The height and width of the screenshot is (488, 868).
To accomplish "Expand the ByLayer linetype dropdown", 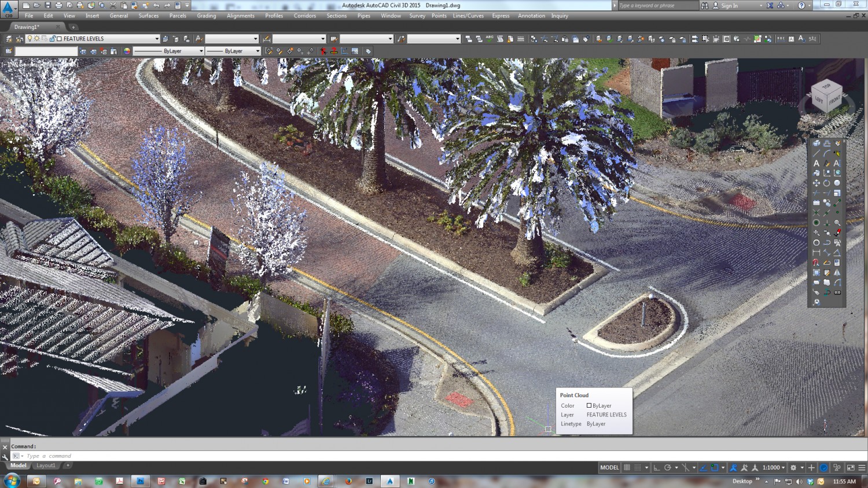I will pyautogui.click(x=201, y=51).
